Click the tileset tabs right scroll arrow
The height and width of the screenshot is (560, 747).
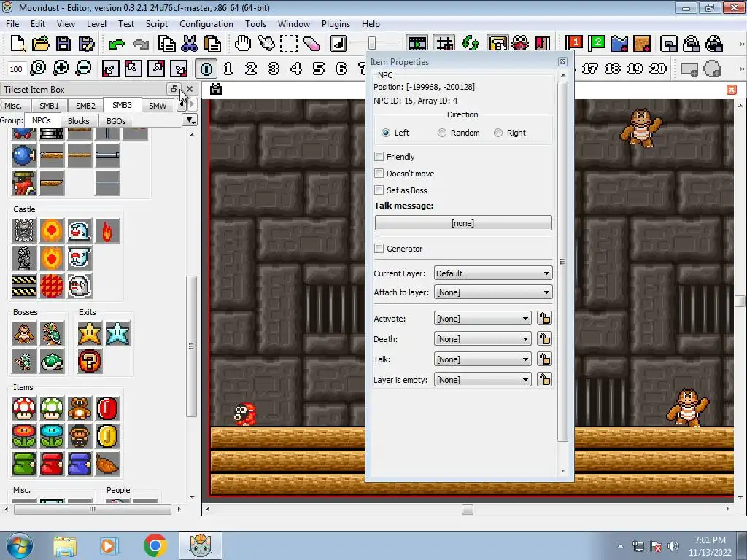coord(192,105)
